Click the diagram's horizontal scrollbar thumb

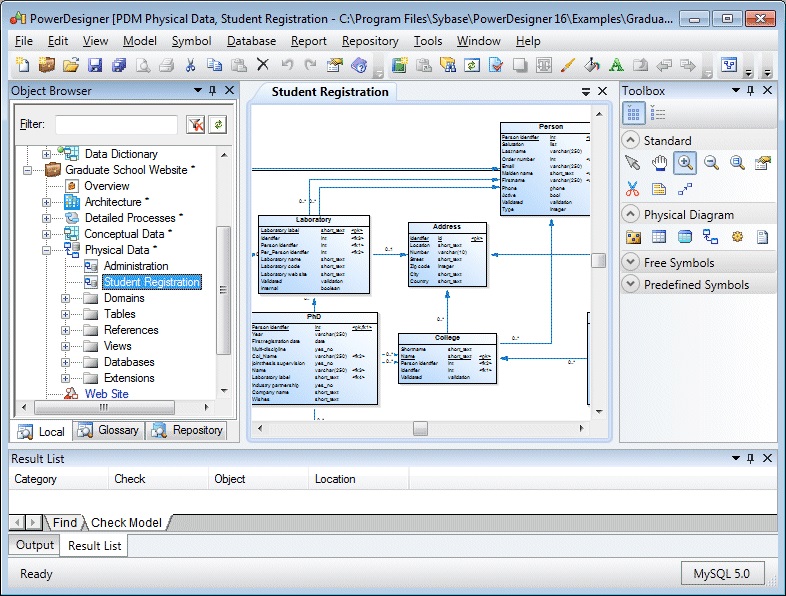tap(420, 428)
